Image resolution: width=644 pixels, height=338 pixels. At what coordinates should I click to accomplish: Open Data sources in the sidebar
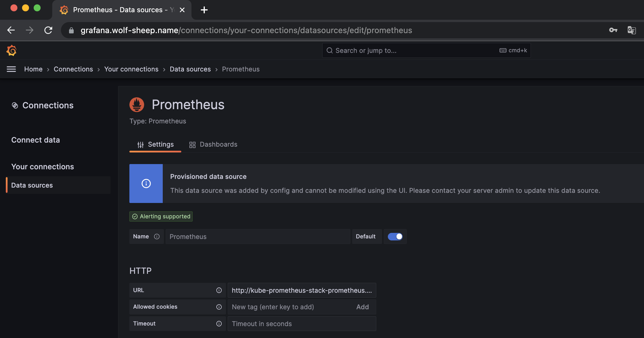pyautogui.click(x=32, y=185)
